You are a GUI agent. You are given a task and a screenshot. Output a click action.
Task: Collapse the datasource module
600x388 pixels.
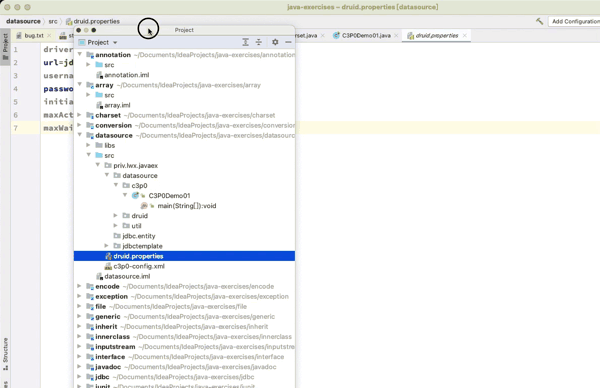(80, 135)
